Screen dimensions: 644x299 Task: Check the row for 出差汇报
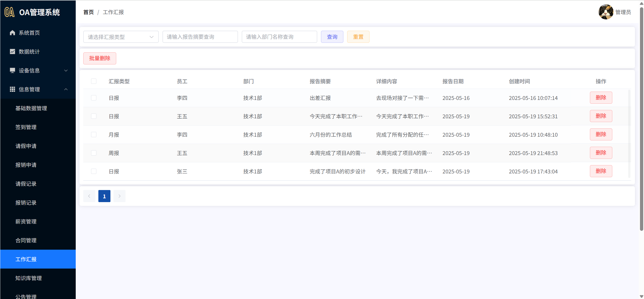[x=94, y=98]
